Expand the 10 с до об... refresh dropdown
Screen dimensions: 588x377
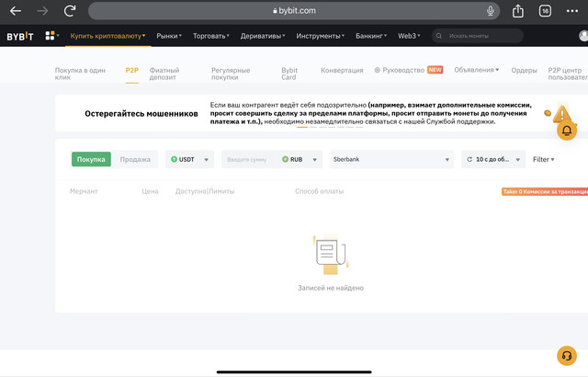[493, 159]
